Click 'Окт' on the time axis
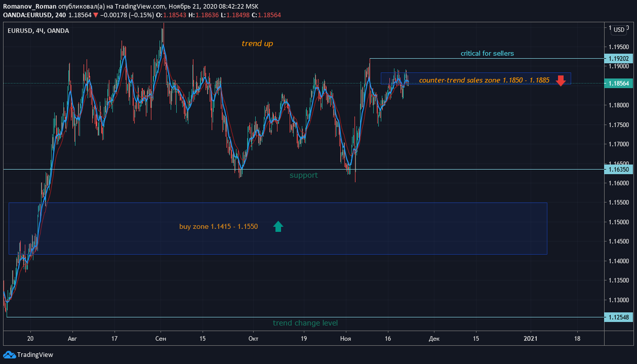The height and width of the screenshot is (364, 637). point(253,338)
